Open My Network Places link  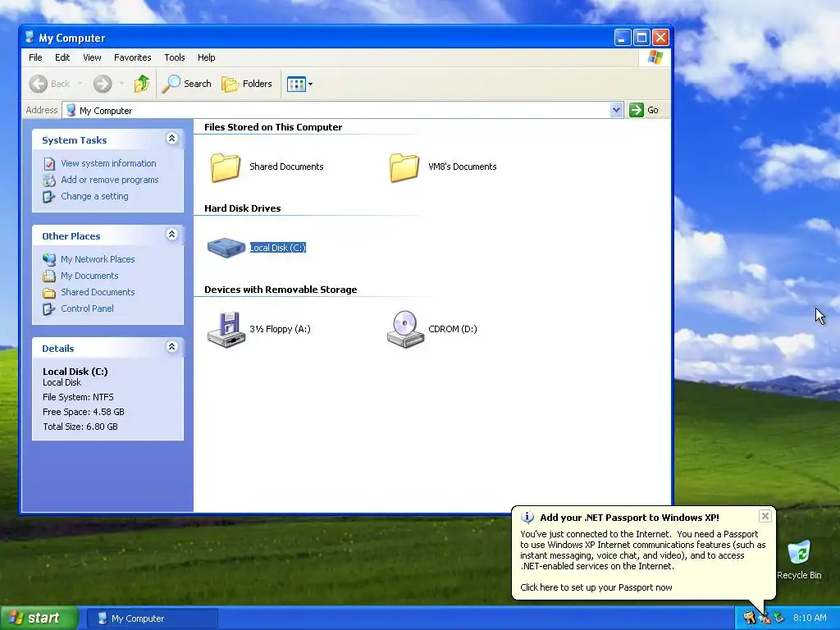[98, 259]
